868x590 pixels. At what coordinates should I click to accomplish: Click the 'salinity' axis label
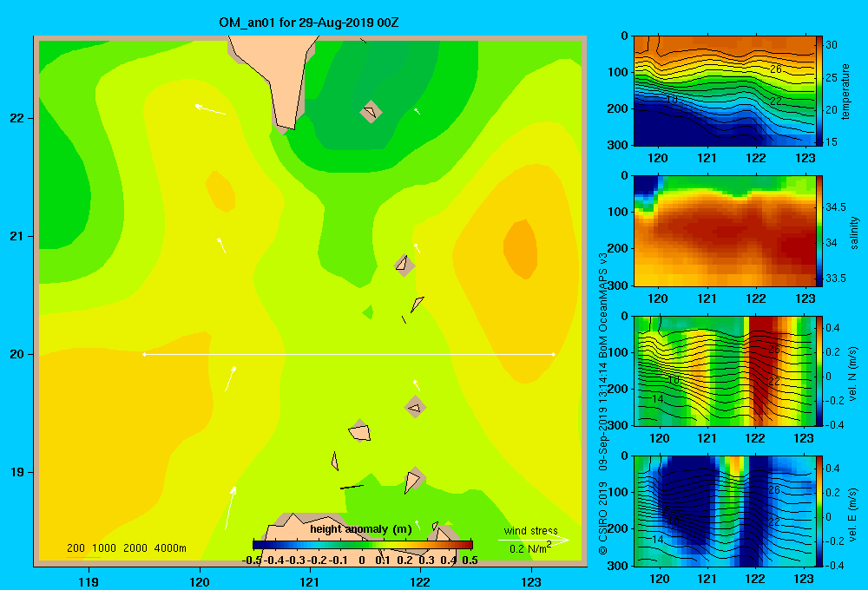click(854, 233)
